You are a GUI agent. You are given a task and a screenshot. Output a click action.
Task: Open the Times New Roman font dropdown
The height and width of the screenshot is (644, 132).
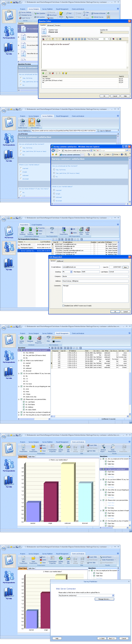pos(104,39)
